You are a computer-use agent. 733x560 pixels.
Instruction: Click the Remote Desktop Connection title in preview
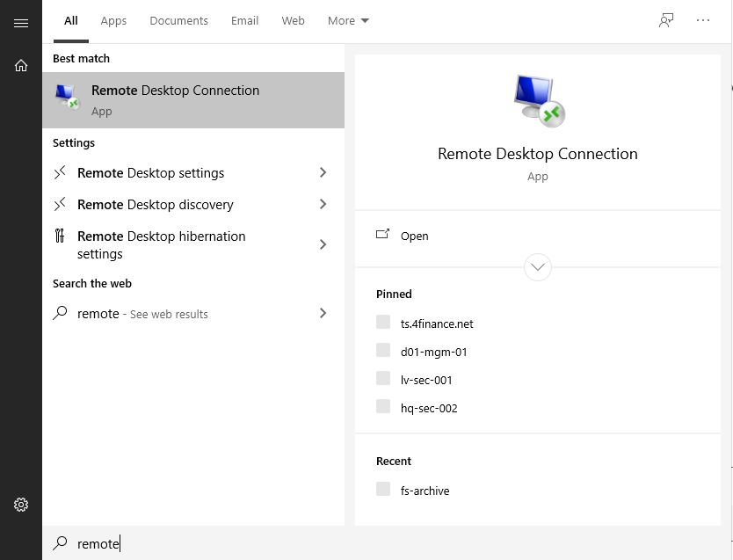(x=538, y=154)
